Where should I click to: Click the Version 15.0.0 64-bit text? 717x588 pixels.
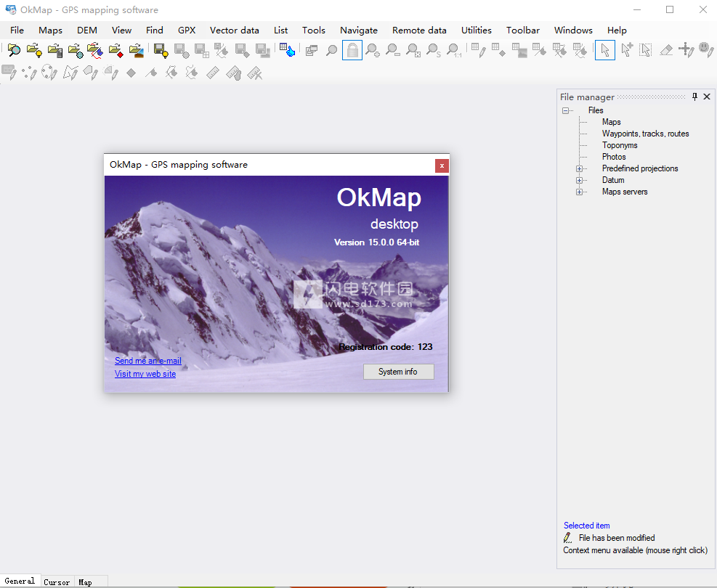[x=376, y=242]
